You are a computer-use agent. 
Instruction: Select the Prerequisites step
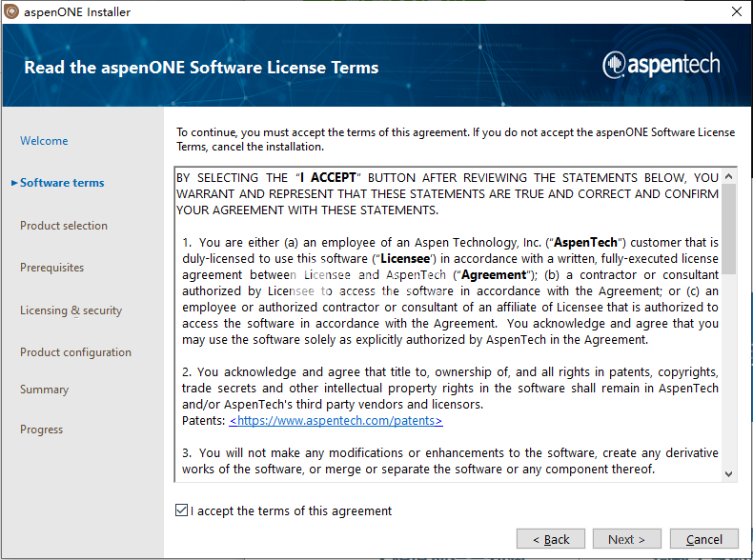(x=51, y=268)
